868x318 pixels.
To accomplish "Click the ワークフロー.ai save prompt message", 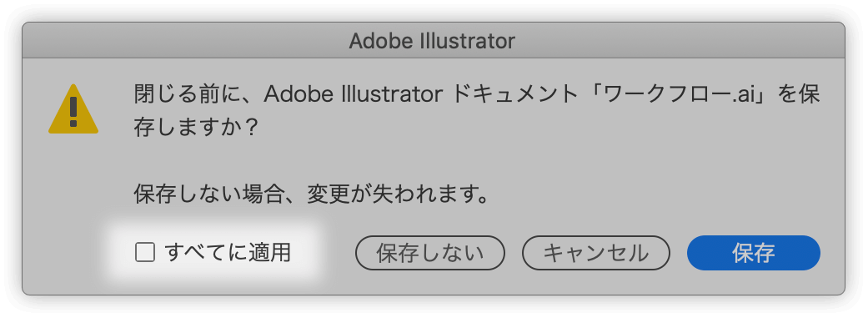I will 477,111.
